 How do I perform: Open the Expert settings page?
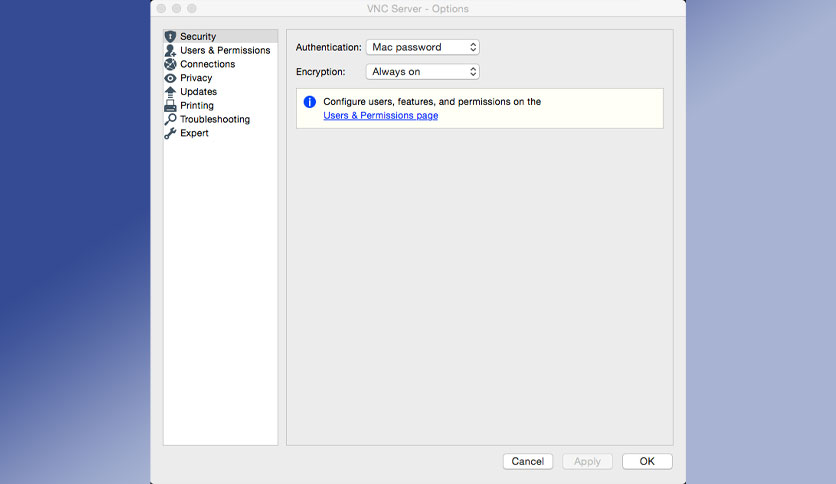point(194,133)
